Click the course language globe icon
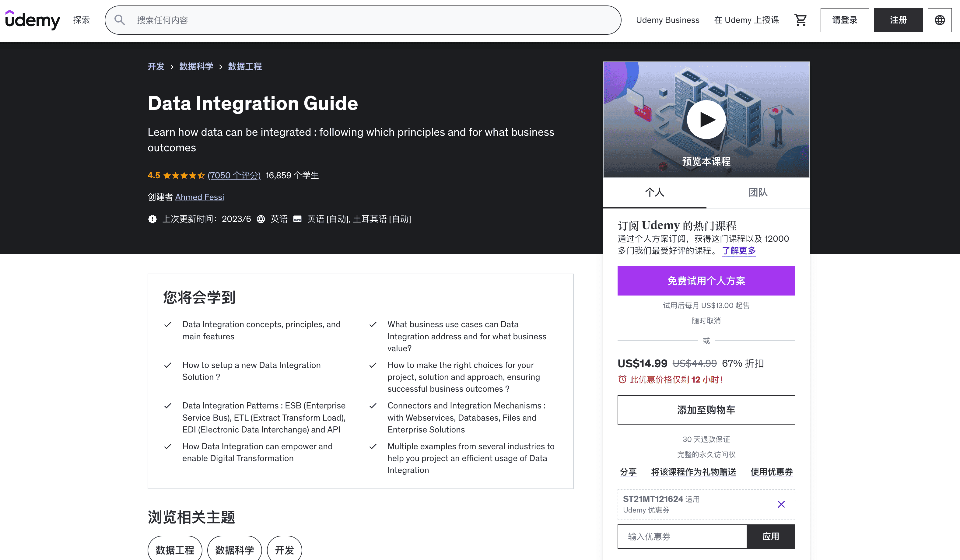Screen dimensions: 960x560 point(261,219)
